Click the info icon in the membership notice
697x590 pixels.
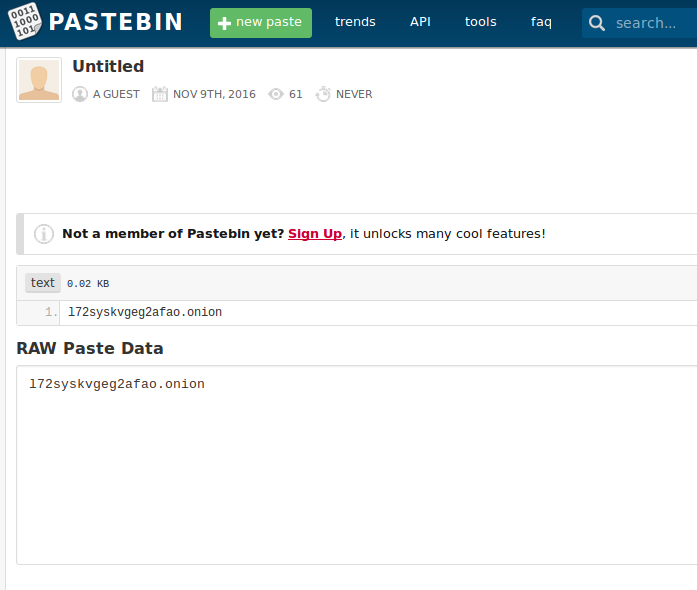pyautogui.click(x=44, y=234)
